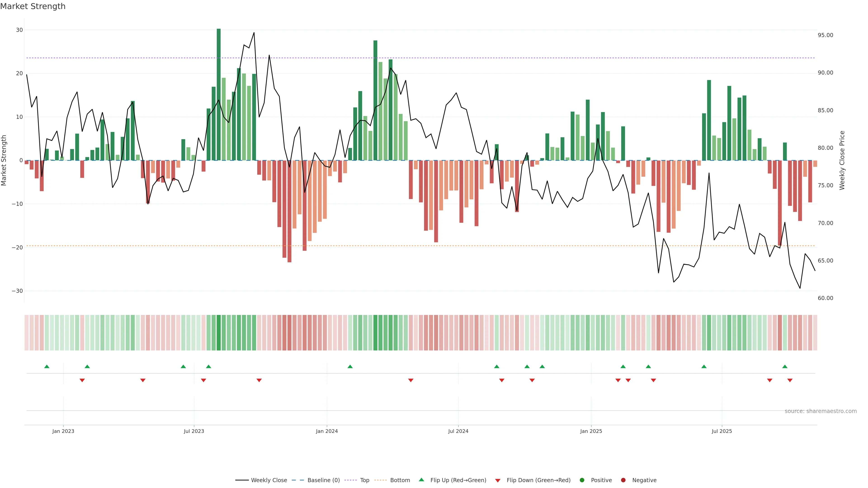868x488 pixels.
Task: Click the Market Strength chart title
Action: click(33, 6)
